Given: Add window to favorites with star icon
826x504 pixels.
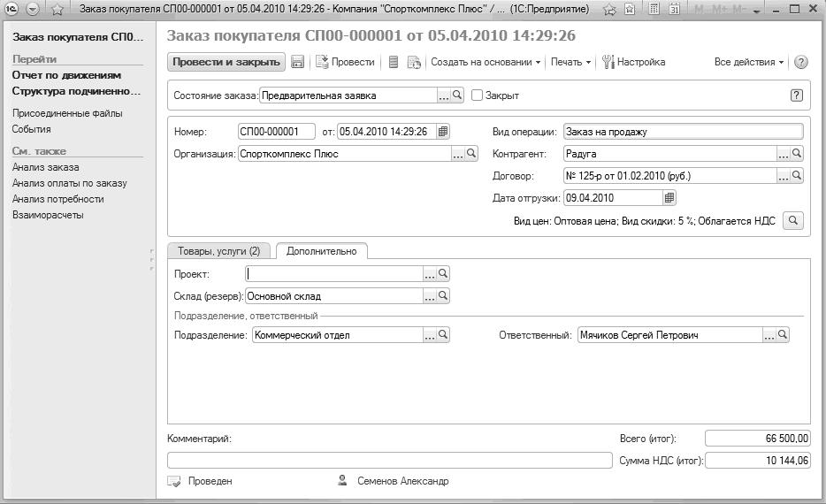Looking at the screenshot, I should 57,10.
